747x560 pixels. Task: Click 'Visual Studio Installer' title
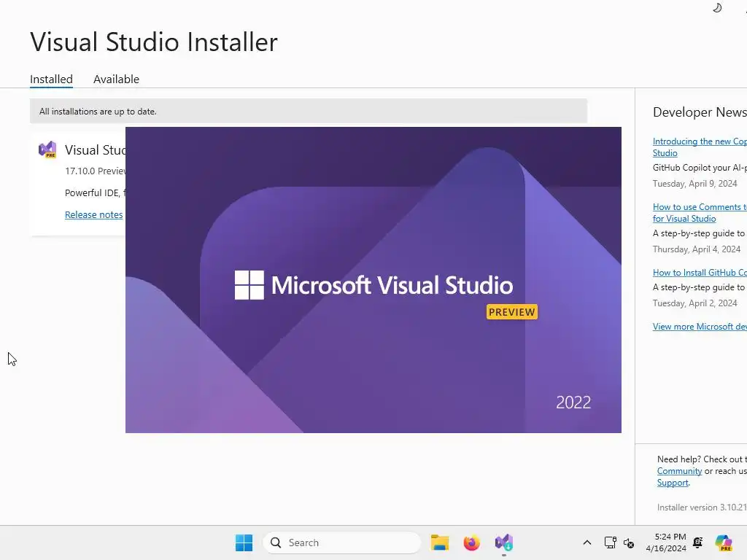coord(153,42)
